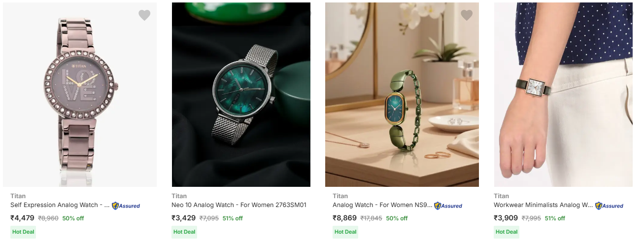Open the square watch on wrist image

(x=563, y=95)
